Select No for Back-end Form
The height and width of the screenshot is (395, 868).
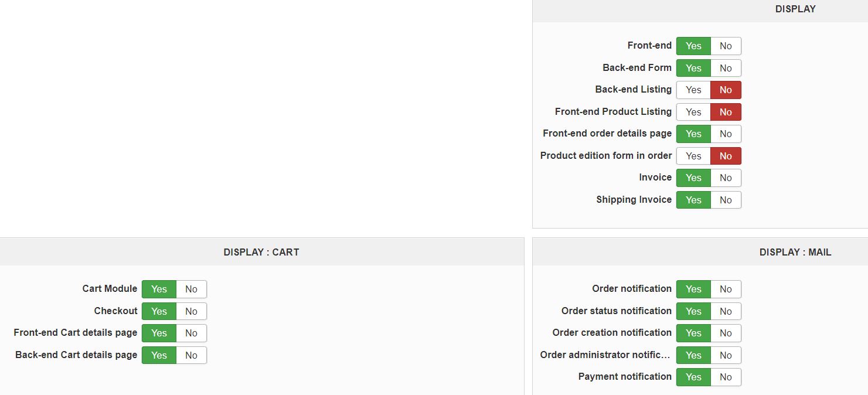click(726, 68)
